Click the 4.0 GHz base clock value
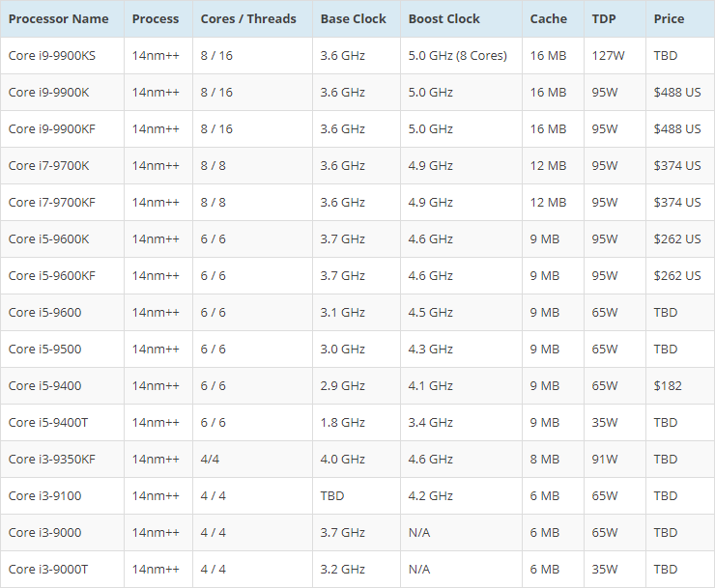Image resolution: width=715 pixels, height=588 pixels. click(x=342, y=459)
